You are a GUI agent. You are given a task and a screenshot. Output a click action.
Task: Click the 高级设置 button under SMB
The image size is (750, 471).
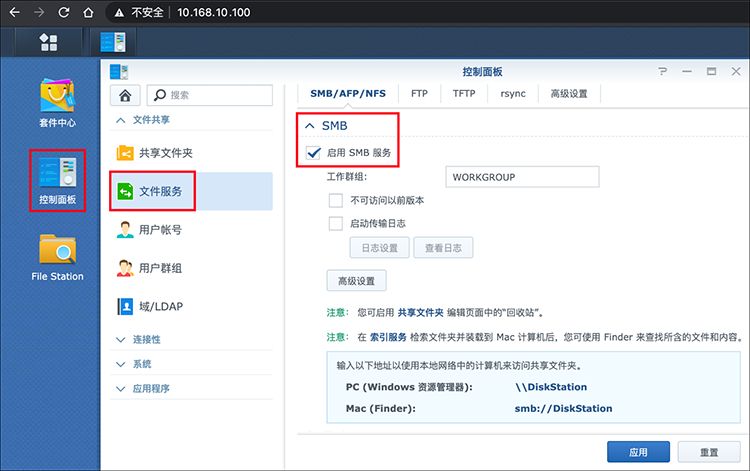(x=356, y=281)
